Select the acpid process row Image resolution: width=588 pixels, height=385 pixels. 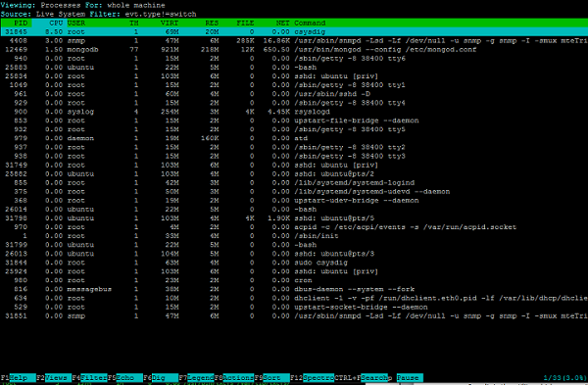pos(294,227)
